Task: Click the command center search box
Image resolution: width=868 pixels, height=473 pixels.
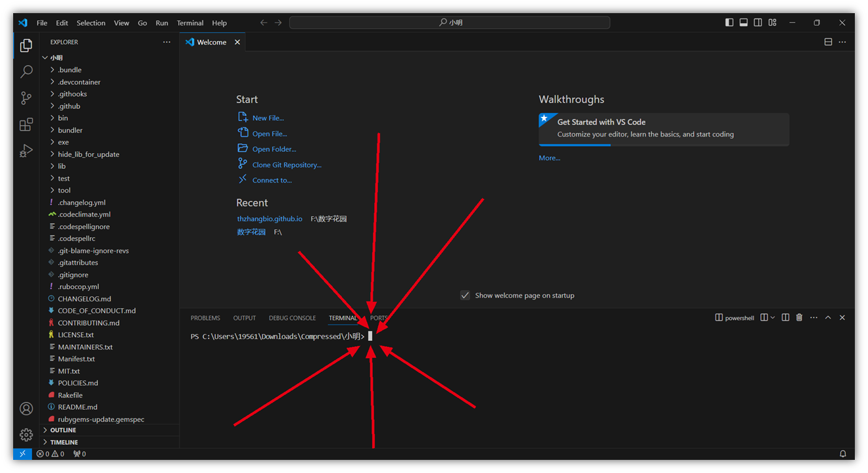Action: click(450, 22)
